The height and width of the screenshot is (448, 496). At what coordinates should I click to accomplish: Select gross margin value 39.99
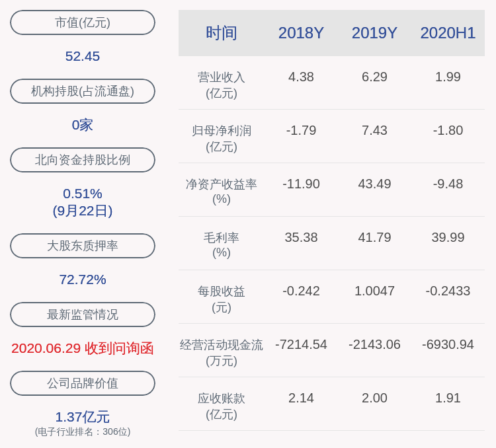tap(448, 237)
